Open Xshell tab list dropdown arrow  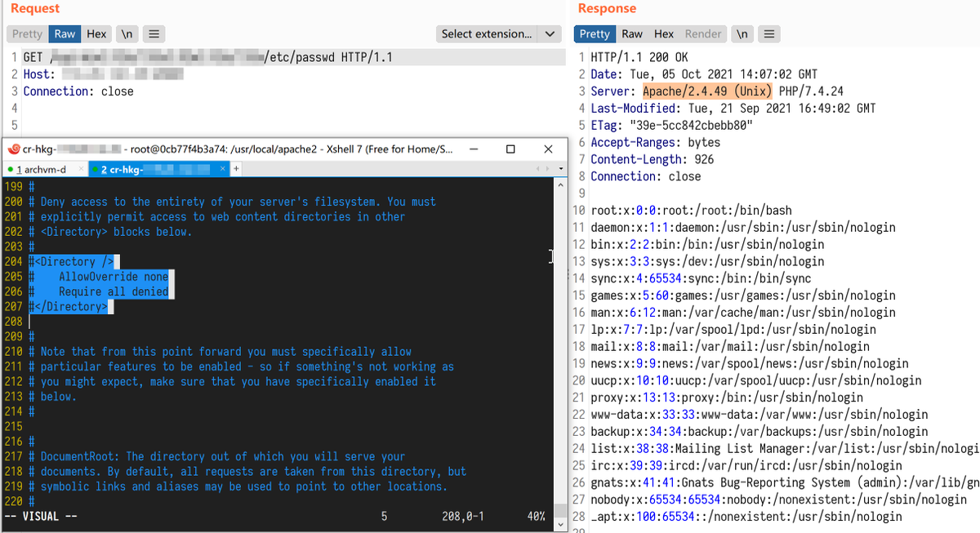tap(560, 169)
